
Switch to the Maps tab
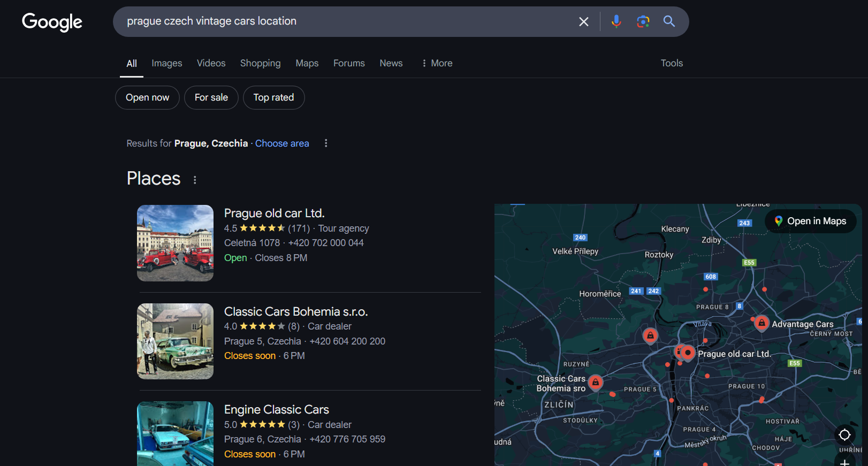307,63
